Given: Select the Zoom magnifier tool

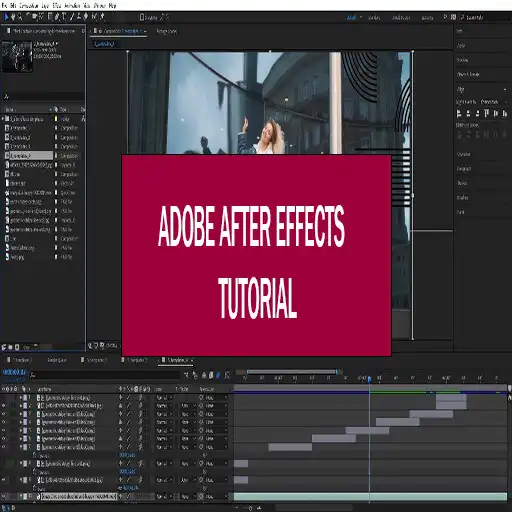Looking at the screenshot, I should click(x=20, y=17).
